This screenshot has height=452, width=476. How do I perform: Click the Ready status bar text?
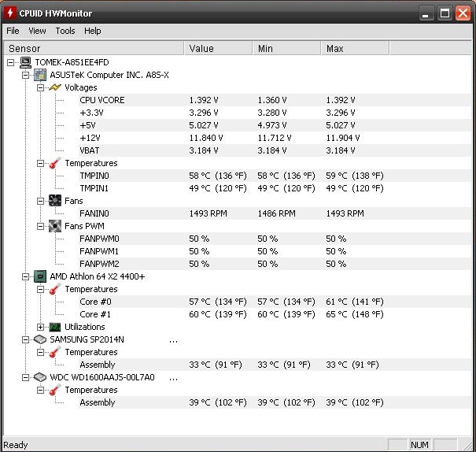[16, 445]
